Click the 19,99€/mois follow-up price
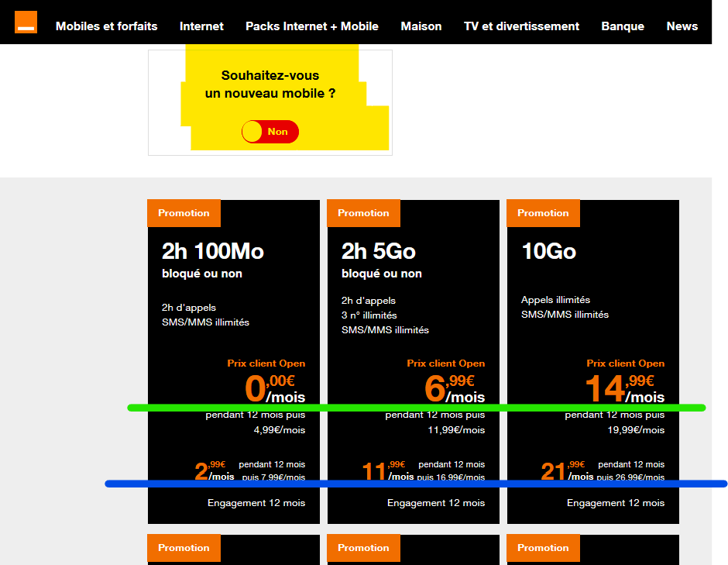The height and width of the screenshot is (565, 728). (636, 430)
